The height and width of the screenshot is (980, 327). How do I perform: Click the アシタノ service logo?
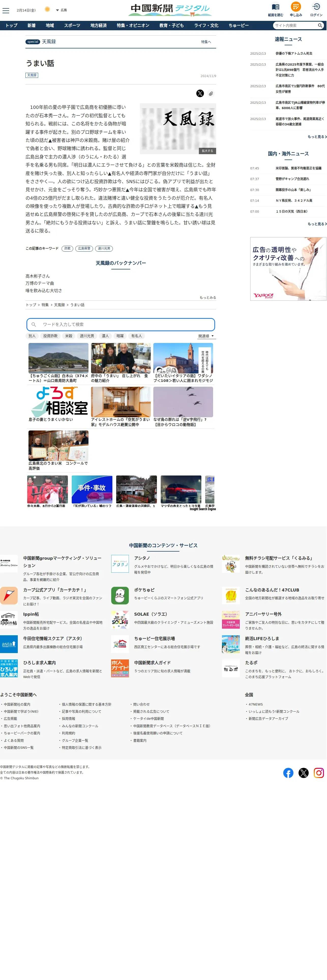(x=120, y=564)
